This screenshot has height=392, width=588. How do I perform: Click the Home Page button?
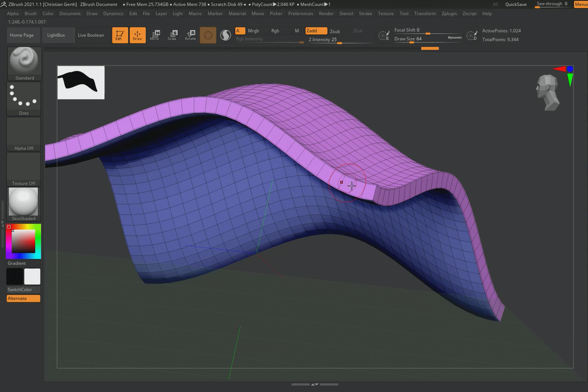click(22, 35)
